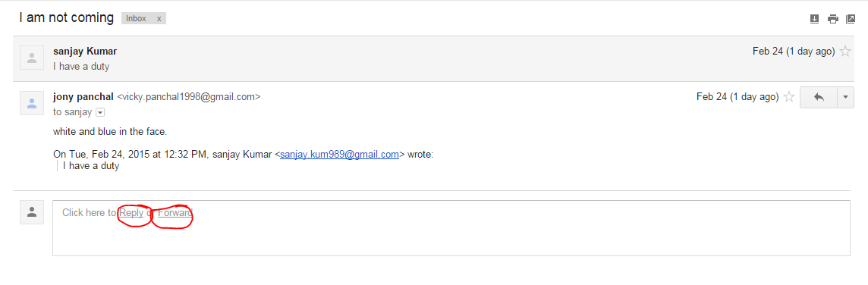Click the Reply link in the reply box
The height and width of the screenshot is (285, 868).
[x=131, y=212]
